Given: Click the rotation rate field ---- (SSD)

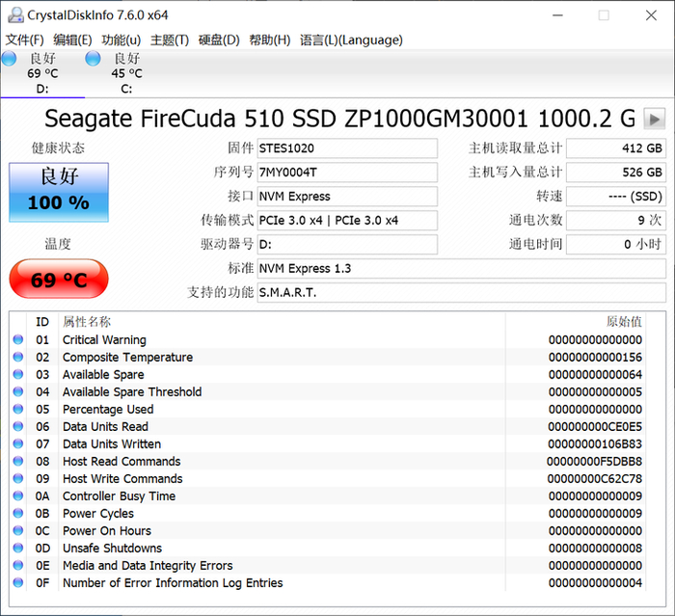Looking at the screenshot, I should coord(616,197).
